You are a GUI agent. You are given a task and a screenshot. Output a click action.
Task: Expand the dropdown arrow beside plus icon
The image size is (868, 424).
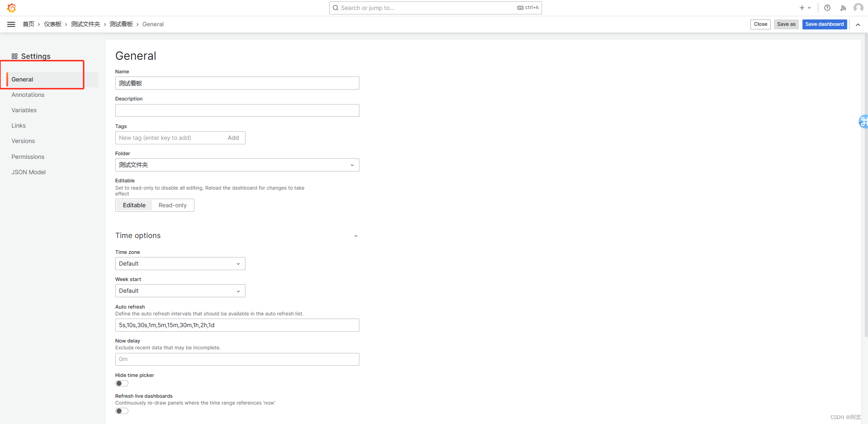(x=809, y=8)
